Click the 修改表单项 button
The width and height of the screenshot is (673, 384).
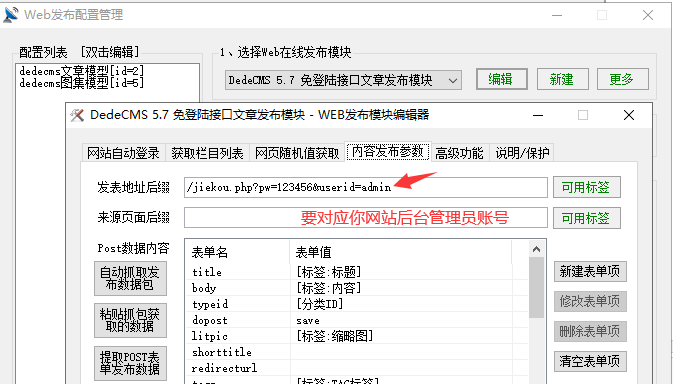coord(590,301)
